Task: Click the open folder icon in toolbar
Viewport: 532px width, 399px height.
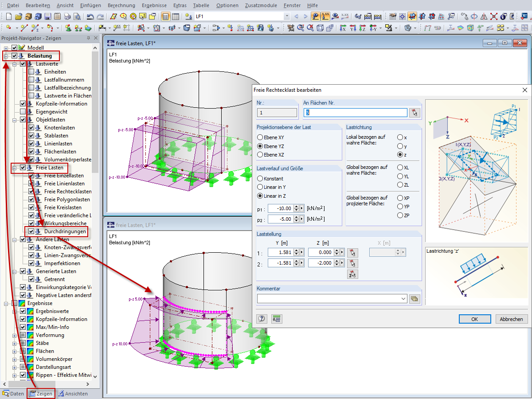Action: coord(18,16)
